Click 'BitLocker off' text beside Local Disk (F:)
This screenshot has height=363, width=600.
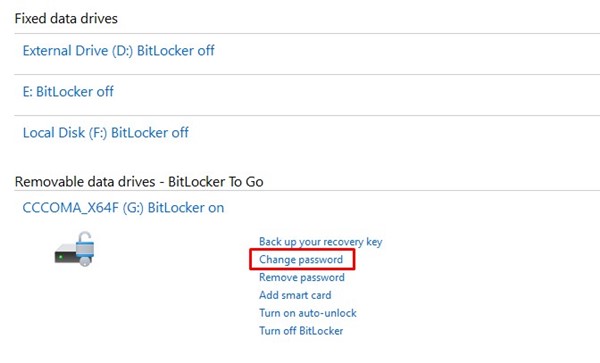point(150,132)
